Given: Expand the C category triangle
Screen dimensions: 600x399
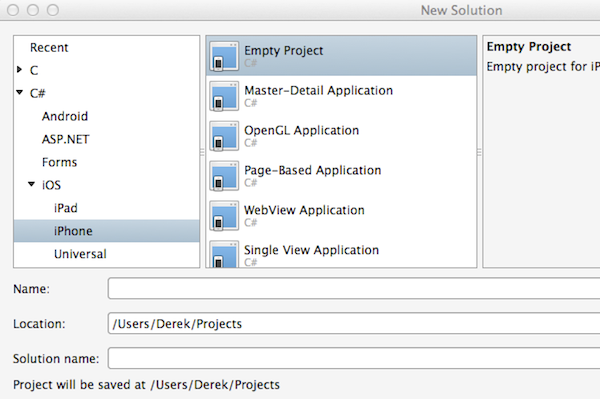Looking at the screenshot, I should coord(20,70).
